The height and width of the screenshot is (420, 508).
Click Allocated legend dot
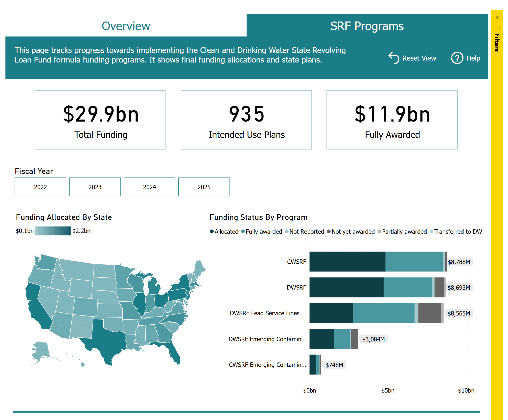point(212,231)
